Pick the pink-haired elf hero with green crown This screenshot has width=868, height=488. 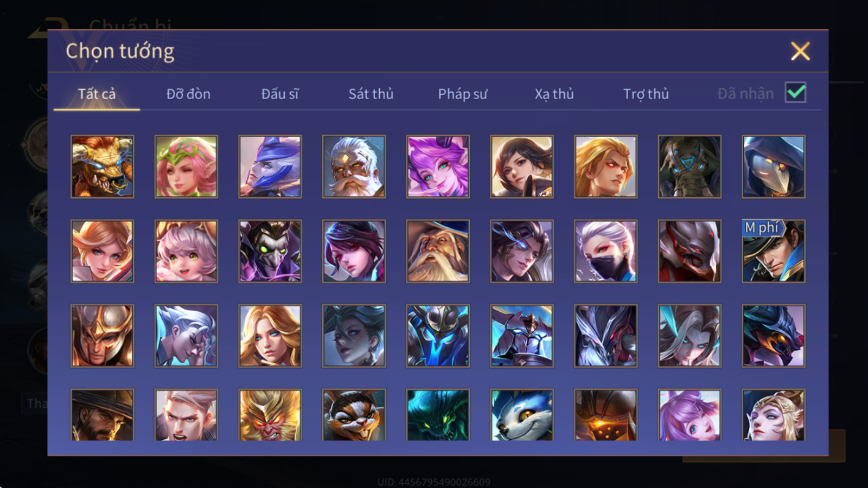coord(186,166)
